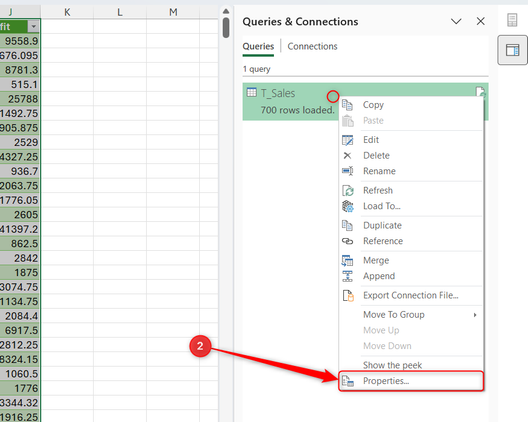The width and height of the screenshot is (528, 422).
Task: Choose Copy from the context menu
Action: (411, 105)
